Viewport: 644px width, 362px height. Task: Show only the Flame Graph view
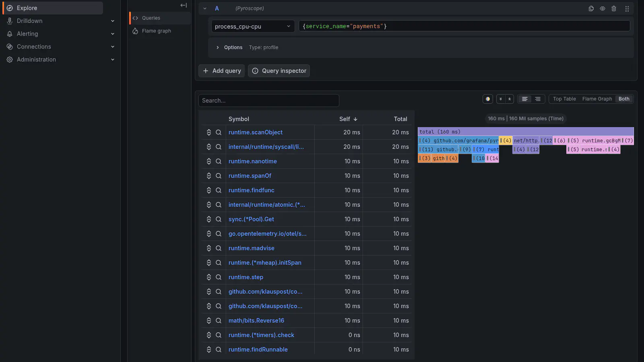coord(597,99)
